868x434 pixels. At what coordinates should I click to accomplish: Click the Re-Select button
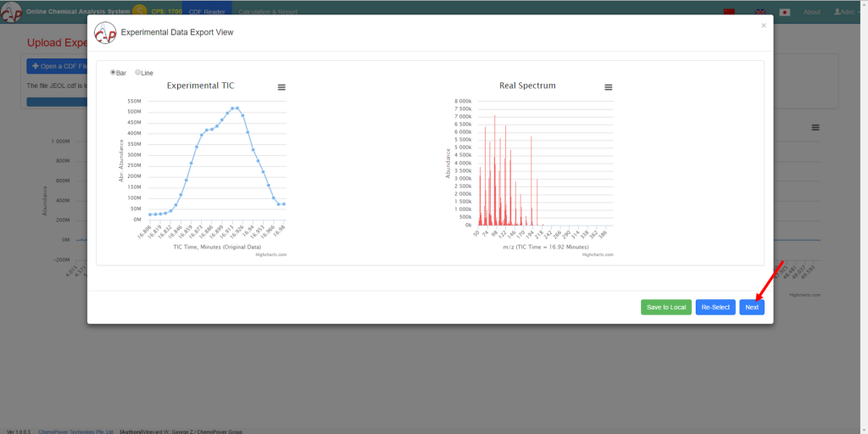[x=715, y=307]
